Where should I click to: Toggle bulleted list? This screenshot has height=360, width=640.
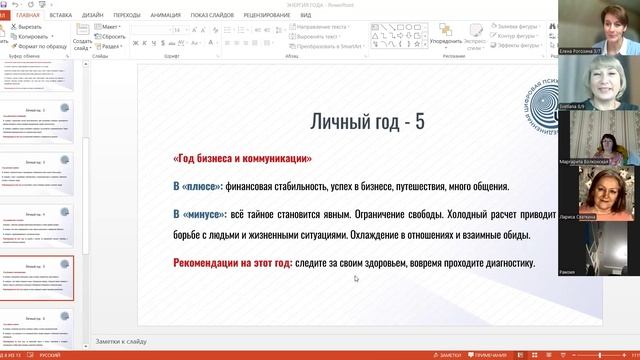tap(228, 30)
